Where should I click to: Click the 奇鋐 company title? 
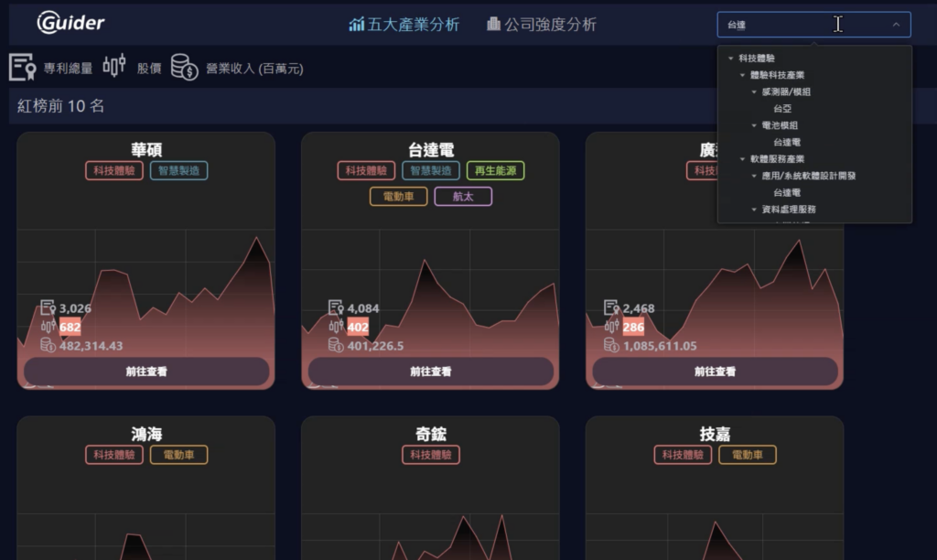tap(431, 434)
